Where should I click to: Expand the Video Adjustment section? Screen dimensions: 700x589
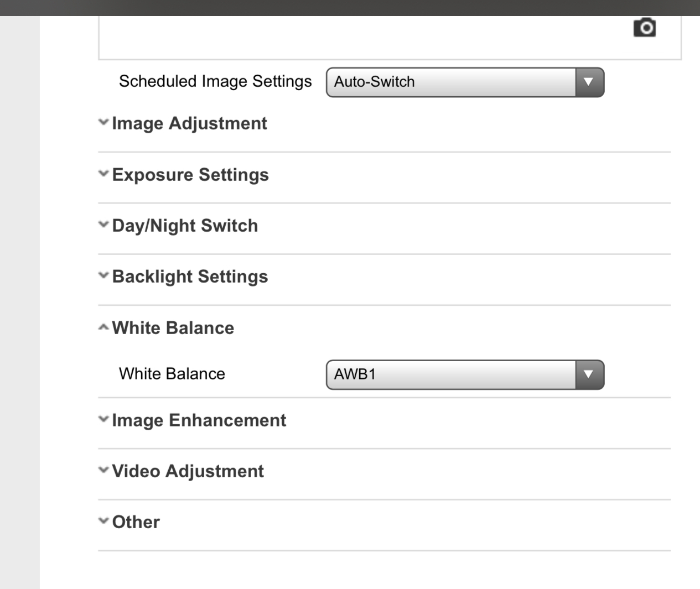pos(188,471)
